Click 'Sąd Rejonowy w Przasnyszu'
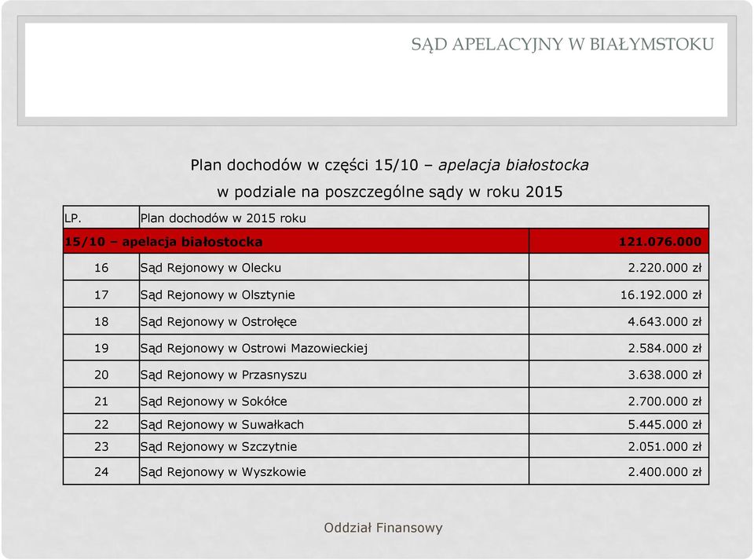This screenshot has width=754, height=560. point(223,375)
